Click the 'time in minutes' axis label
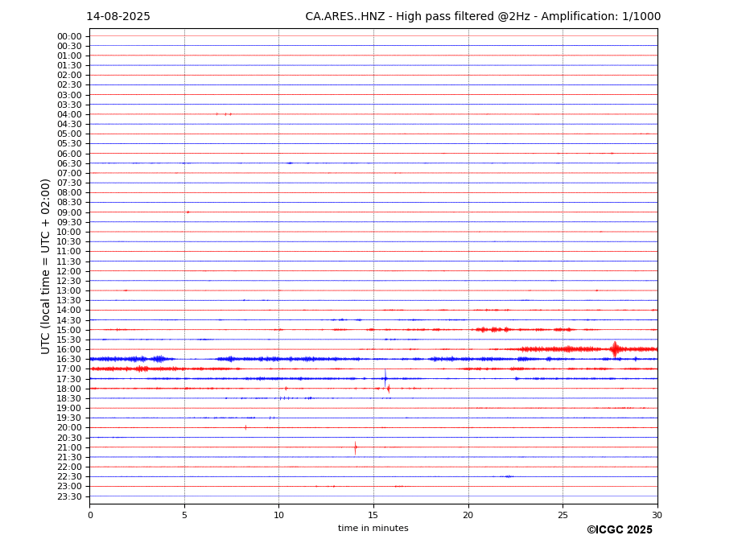 [373, 528]
